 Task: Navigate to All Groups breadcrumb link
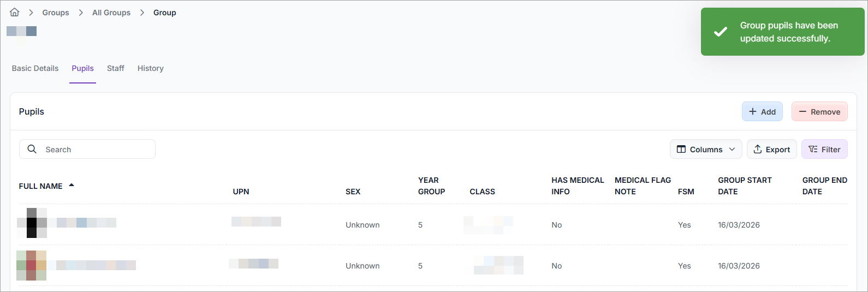111,13
